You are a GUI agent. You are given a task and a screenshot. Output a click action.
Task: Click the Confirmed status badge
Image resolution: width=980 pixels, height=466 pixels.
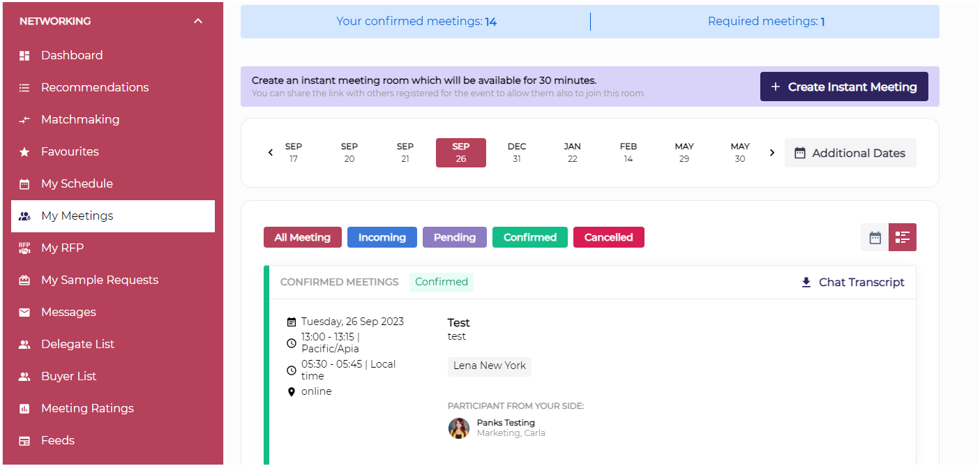pos(442,282)
